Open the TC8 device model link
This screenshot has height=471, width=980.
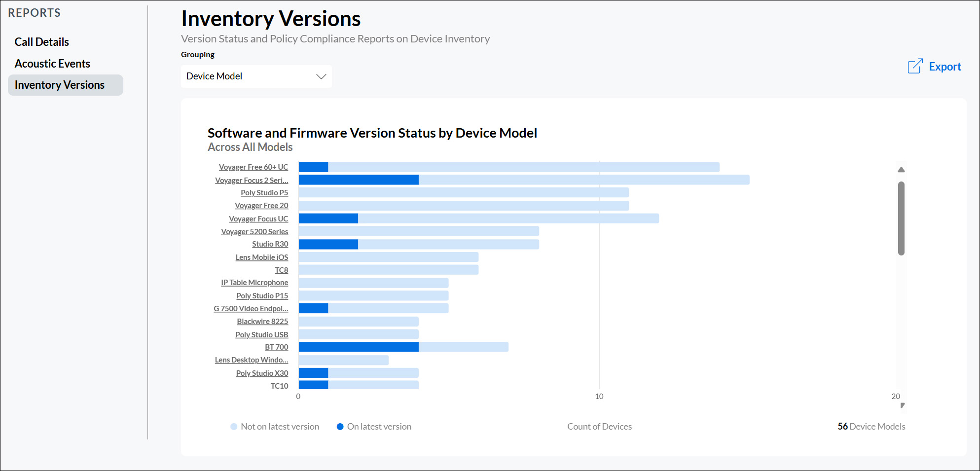pyautogui.click(x=281, y=270)
